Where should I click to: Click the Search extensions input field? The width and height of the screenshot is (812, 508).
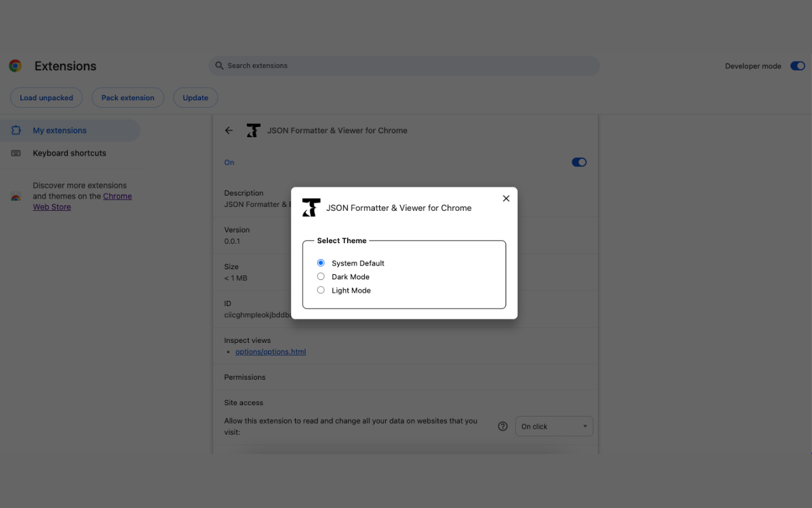404,65
